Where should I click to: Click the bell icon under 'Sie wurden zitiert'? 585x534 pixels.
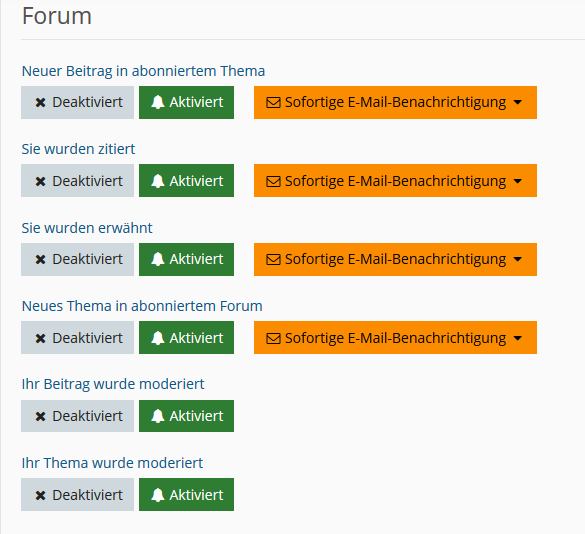[x=157, y=181]
